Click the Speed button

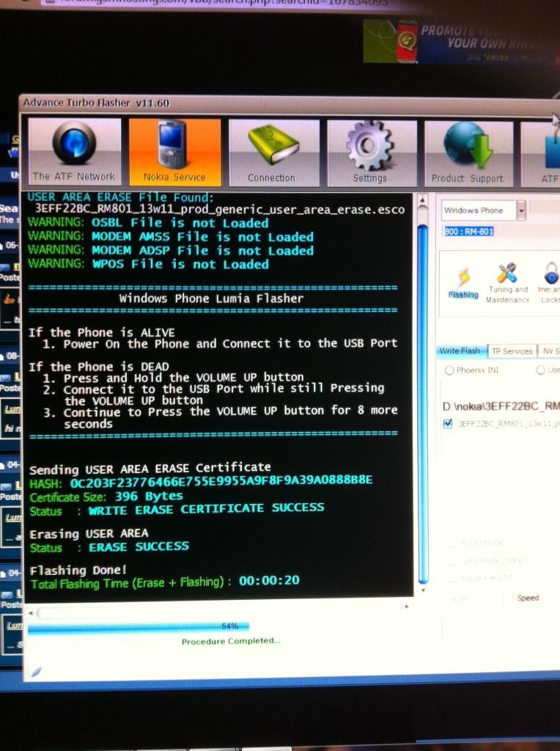click(x=528, y=598)
